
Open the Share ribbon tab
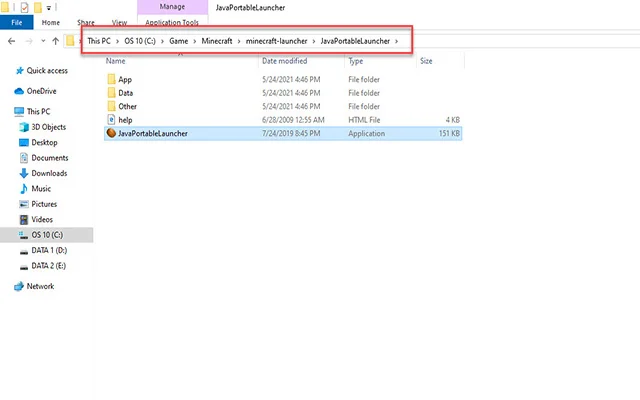[x=86, y=22]
